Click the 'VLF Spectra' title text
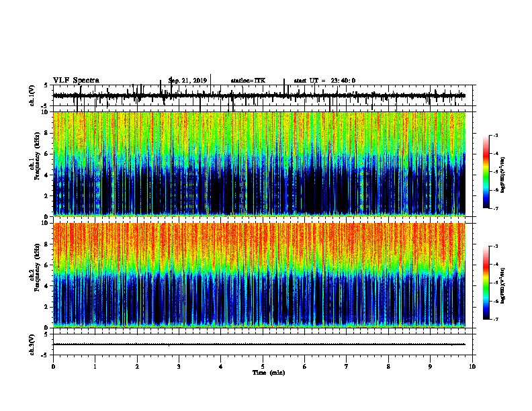532x411 pixels. [76, 81]
